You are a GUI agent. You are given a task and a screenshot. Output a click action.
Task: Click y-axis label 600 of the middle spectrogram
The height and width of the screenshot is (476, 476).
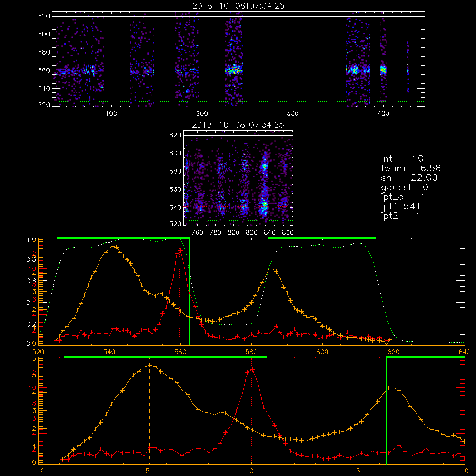[x=176, y=153]
